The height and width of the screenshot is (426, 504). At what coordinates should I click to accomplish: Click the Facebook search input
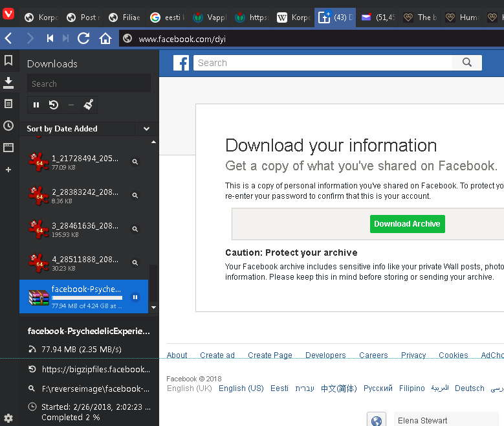click(323, 63)
